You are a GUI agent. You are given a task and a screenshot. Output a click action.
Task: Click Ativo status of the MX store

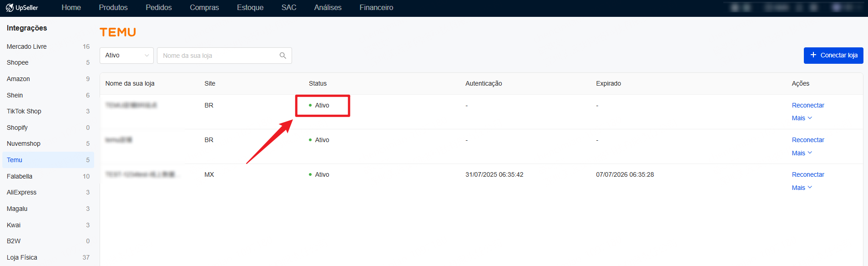(319, 174)
